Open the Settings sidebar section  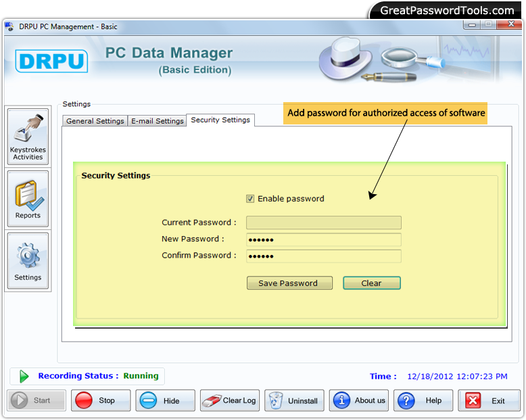pyautogui.click(x=28, y=260)
